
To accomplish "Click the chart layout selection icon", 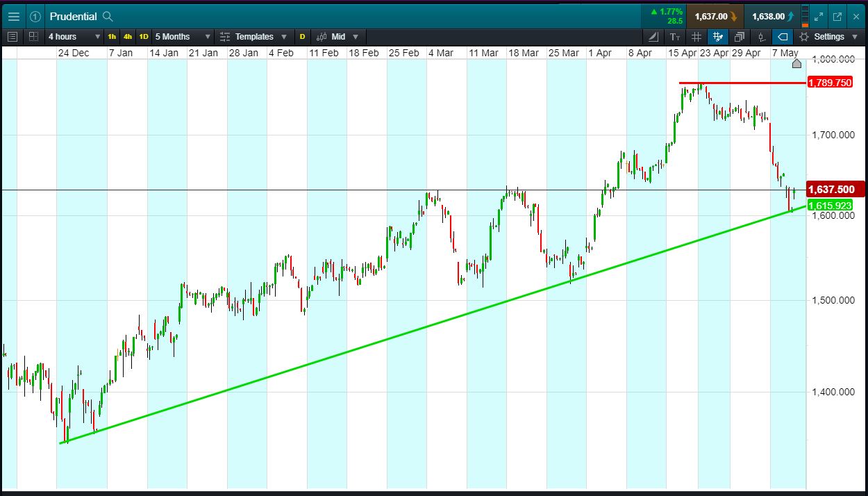I will [33, 36].
